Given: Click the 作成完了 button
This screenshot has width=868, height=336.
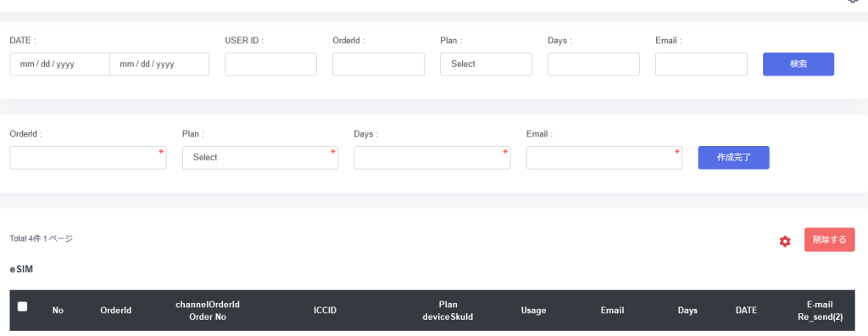Looking at the screenshot, I should 733,158.
